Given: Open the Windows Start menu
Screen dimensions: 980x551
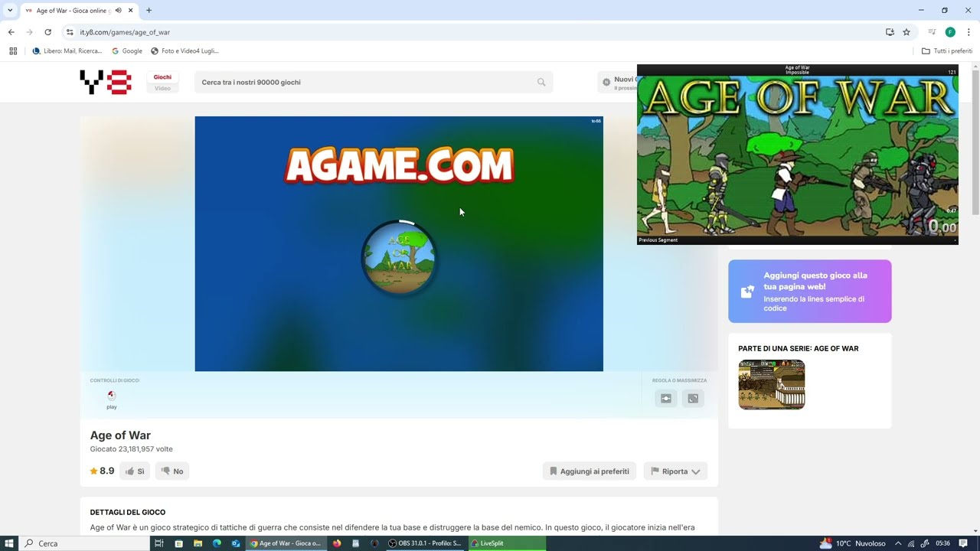Looking at the screenshot, I should 9,543.
